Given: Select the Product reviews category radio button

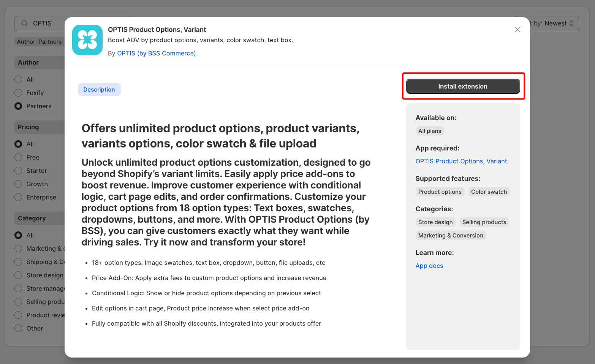Looking at the screenshot, I should tap(18, 315).
